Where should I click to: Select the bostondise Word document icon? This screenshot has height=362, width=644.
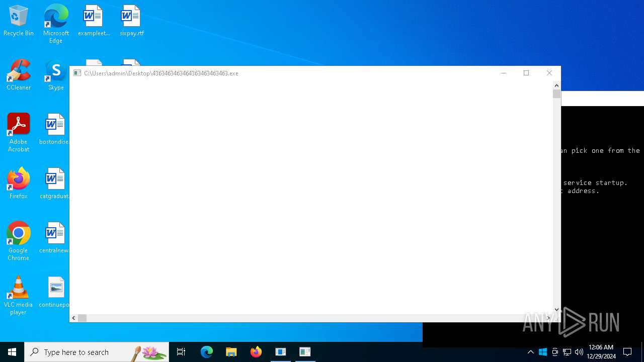pyautogui.click(x=54, y=129)
